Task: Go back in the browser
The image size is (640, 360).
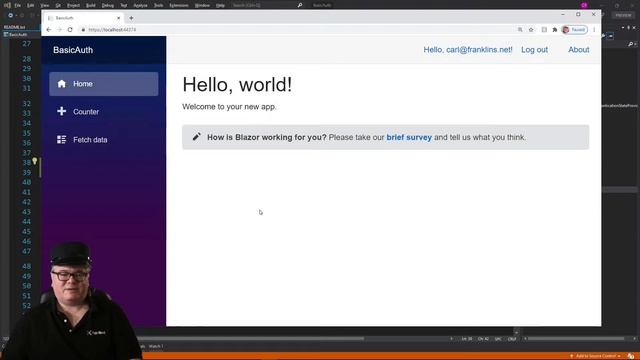Action: 49,29
